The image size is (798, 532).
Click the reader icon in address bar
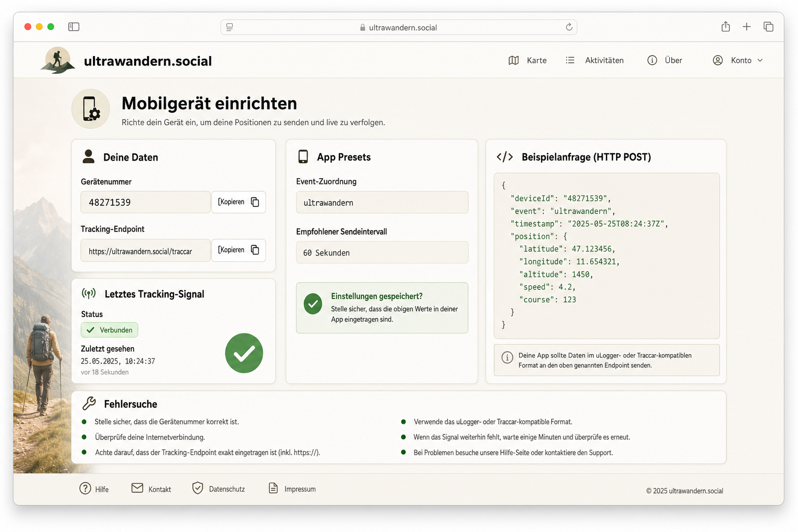coord(230,27)
